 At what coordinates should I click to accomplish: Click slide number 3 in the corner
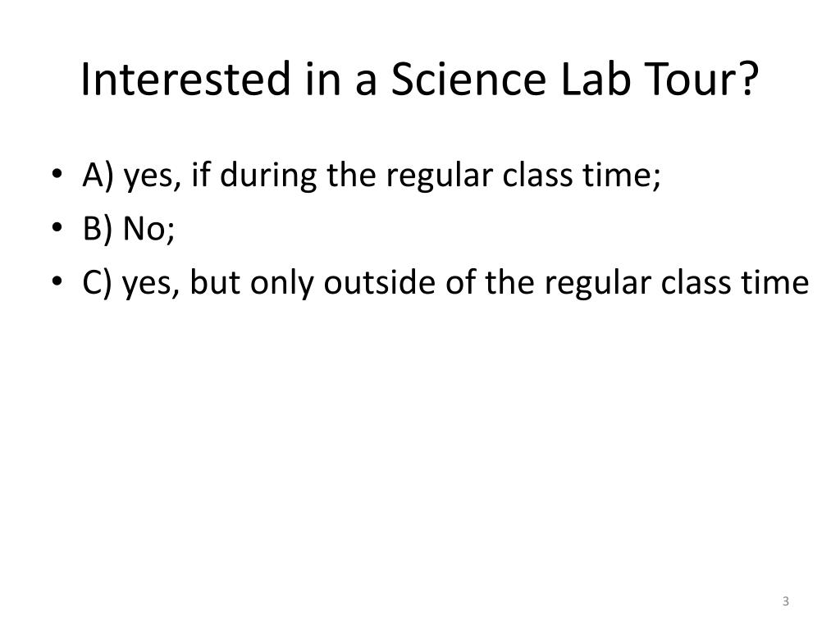click(x=785, y=601)
